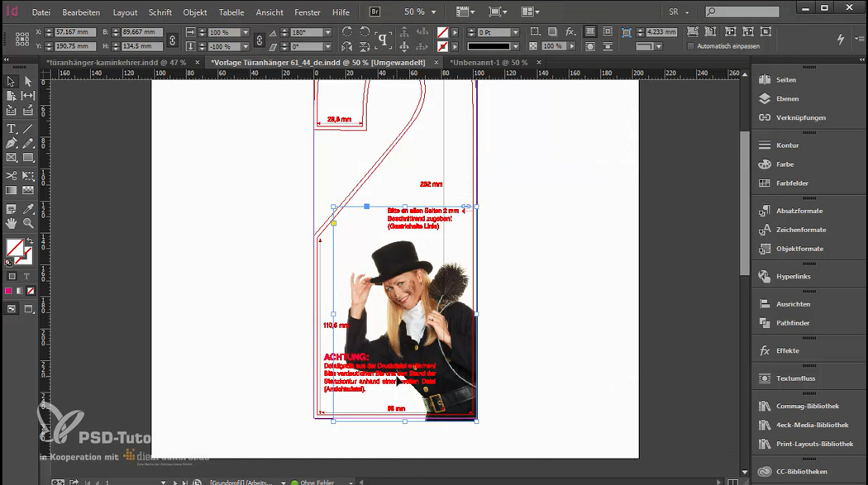This screenshot has height=485, width=868.
Task: Open the view options dropdown in the top bar
Action: click(465, 12)
